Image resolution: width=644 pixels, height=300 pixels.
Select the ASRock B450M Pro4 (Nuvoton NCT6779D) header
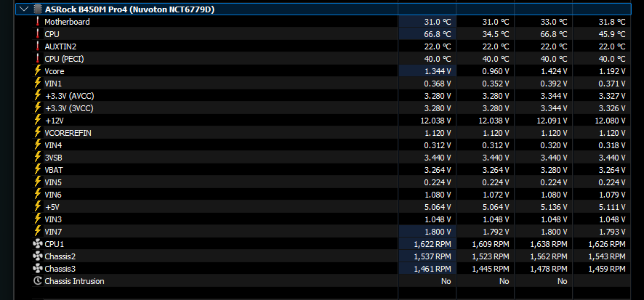(323, 9)
